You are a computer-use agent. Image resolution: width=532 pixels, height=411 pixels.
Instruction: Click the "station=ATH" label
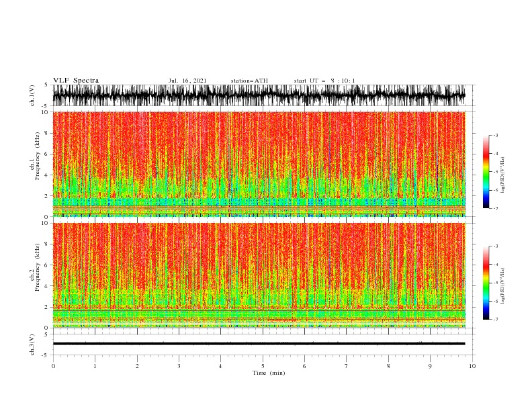pos(249,81)
